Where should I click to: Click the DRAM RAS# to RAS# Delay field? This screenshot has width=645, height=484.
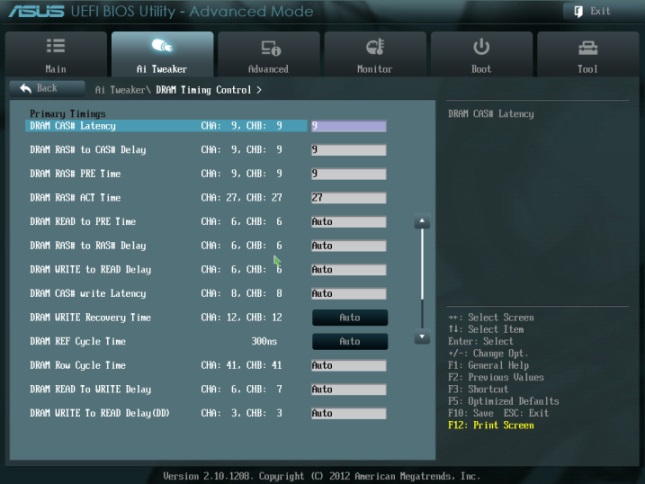click(x=348, y=245)
